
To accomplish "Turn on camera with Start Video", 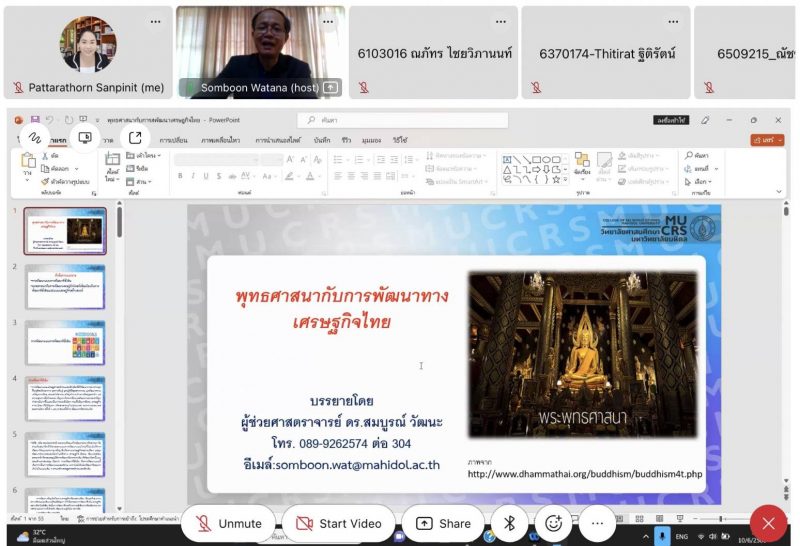I will (x=337, y=523).
